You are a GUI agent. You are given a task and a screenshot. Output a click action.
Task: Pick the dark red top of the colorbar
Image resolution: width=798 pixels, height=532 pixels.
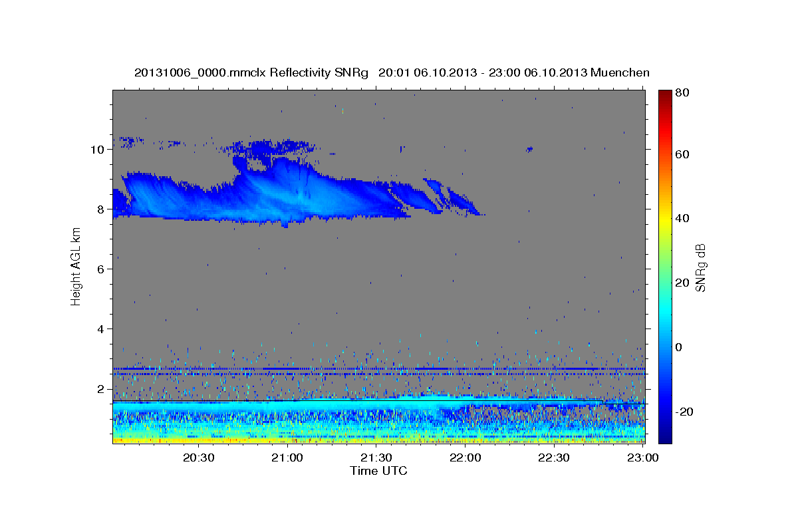(664, 96)
